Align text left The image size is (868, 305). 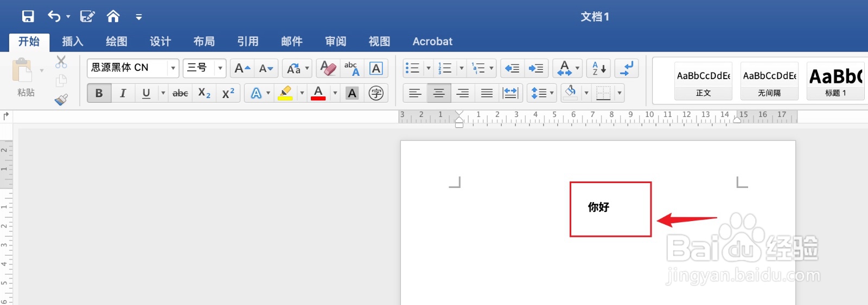coord(415,93)
